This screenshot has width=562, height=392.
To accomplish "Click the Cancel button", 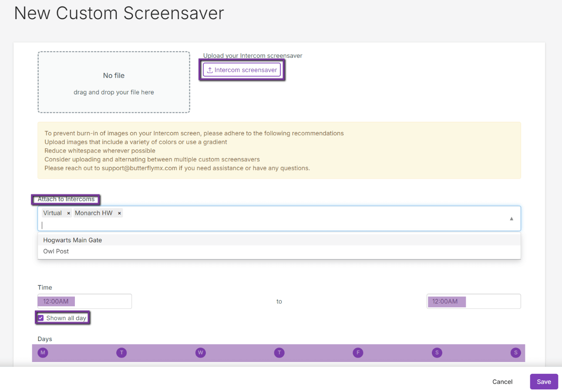I will tap(502, 382).
